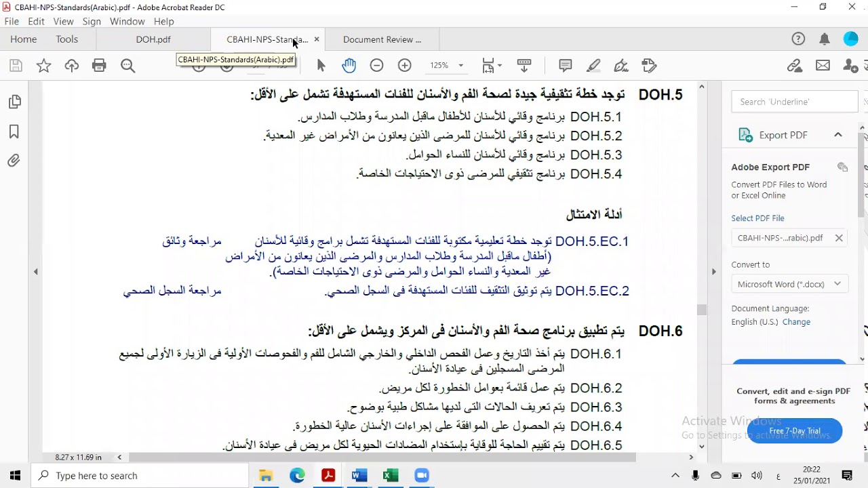Change the document language link
Image resolution: width=868 pixels, height=488 pixels.
click(796, 322)
